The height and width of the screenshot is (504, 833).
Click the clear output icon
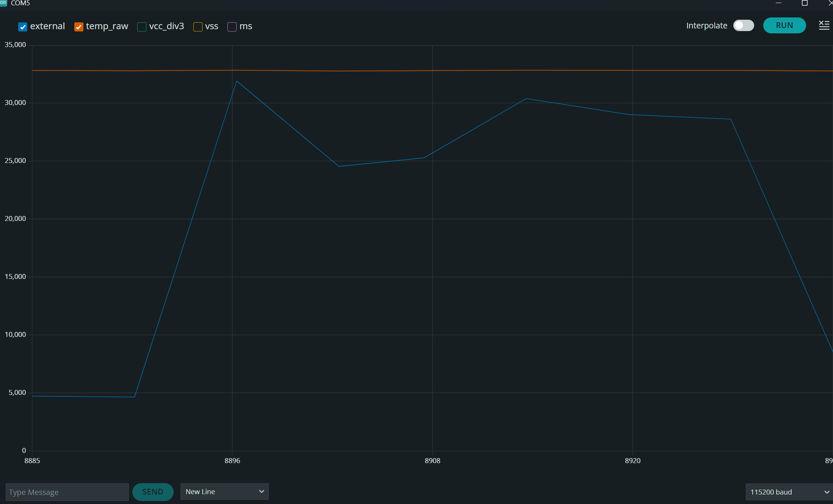coord(824,25)
